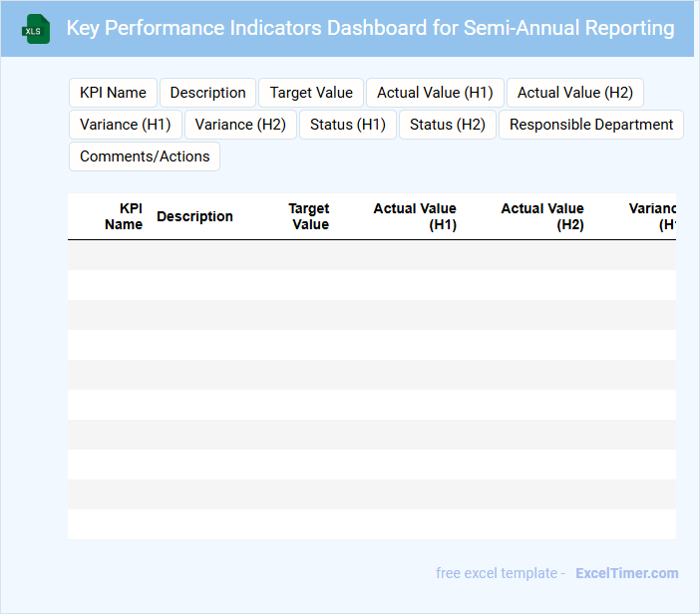The width and height of the screenshot is (700, 614).
Task: Select the Responsible Department tag
Action: pyautogui.click(x=590, y=125)
